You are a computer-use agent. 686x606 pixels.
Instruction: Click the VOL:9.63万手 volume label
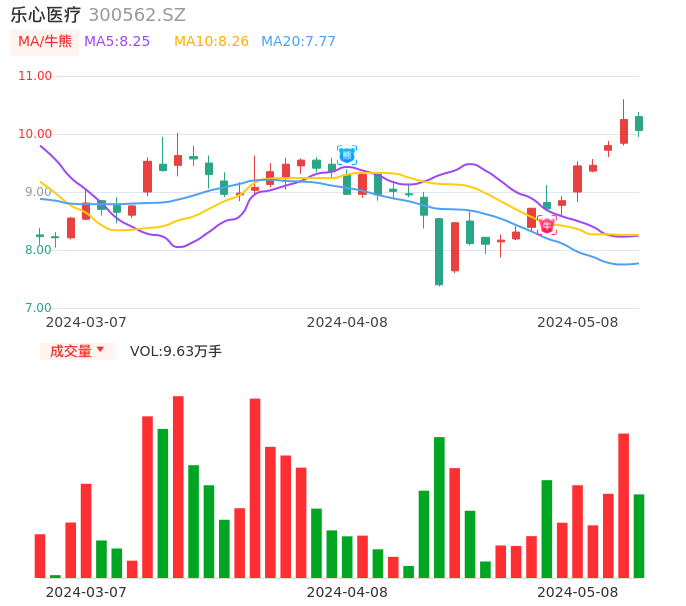pyautogui.click(x=176, y=351)
